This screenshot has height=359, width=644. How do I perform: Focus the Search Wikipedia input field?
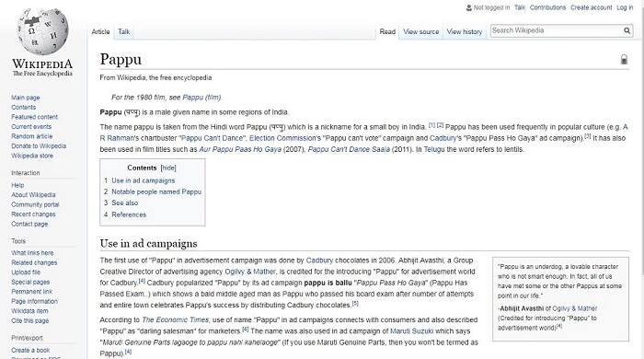(556, 30)
